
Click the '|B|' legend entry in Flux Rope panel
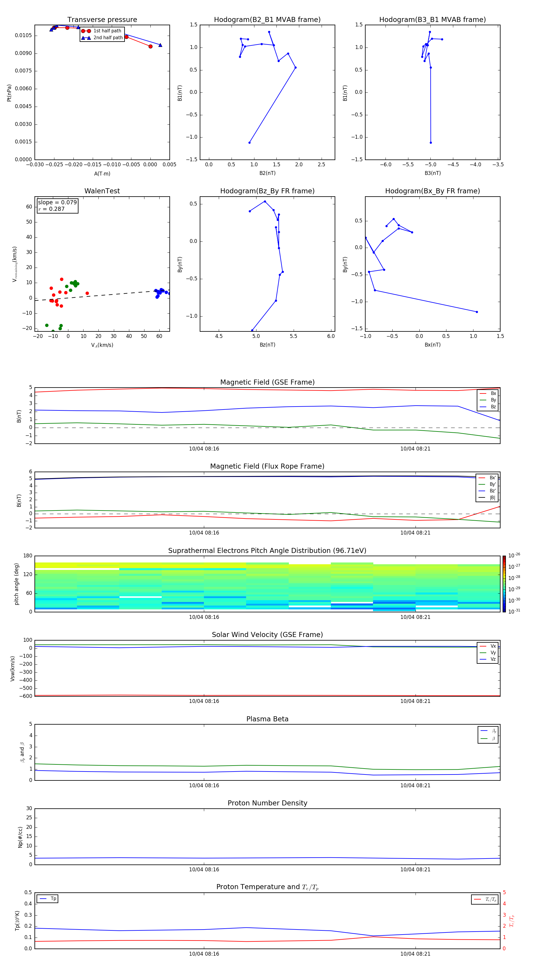(x=487, y=498)
